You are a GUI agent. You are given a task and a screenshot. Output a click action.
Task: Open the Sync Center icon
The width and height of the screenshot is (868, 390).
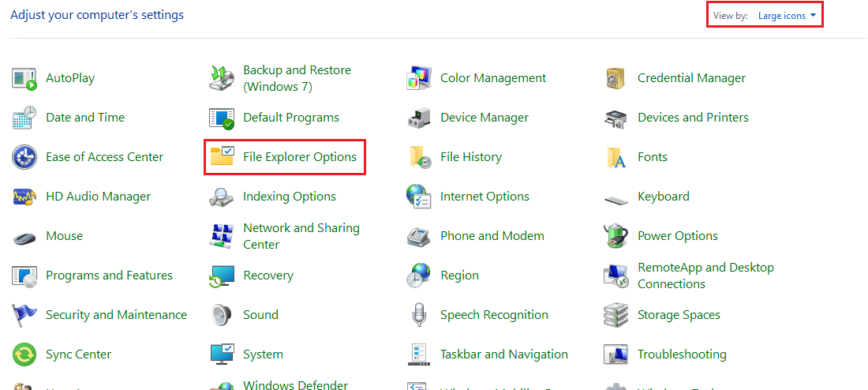click(x=24, y=354)
